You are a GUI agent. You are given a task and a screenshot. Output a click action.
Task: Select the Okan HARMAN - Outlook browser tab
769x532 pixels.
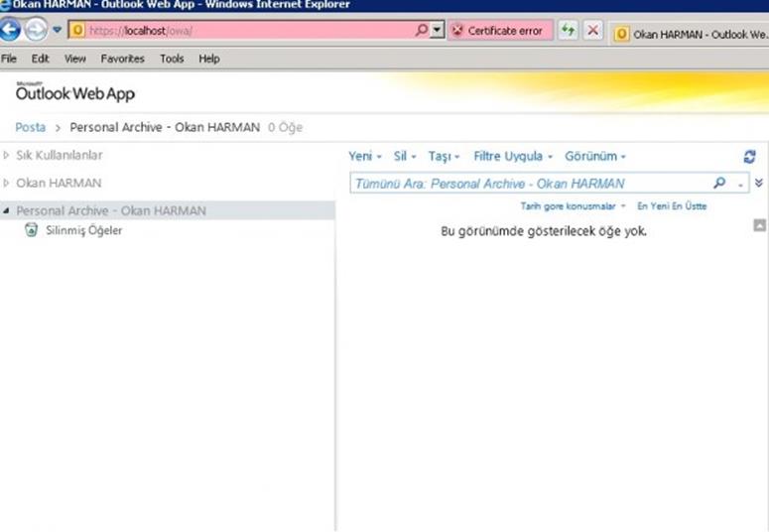691,34
